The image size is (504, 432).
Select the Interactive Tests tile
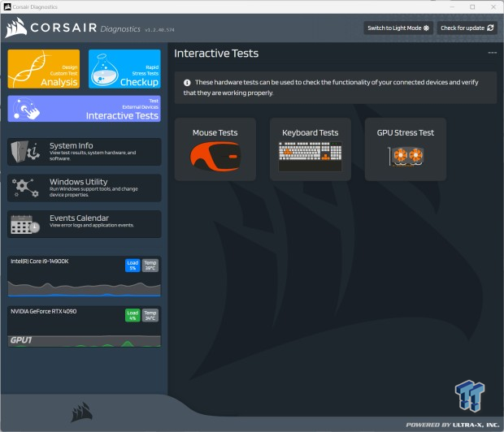click(x=85, y=109)
